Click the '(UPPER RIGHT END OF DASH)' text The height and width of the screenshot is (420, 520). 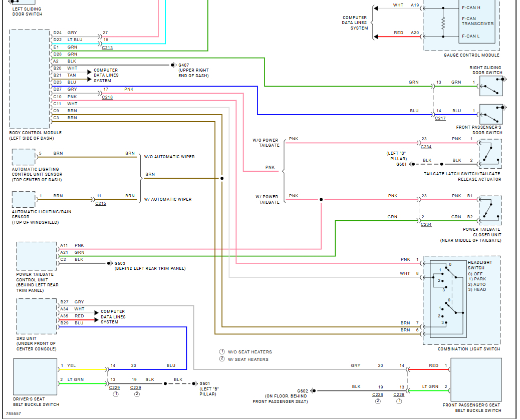pos(193,73)
